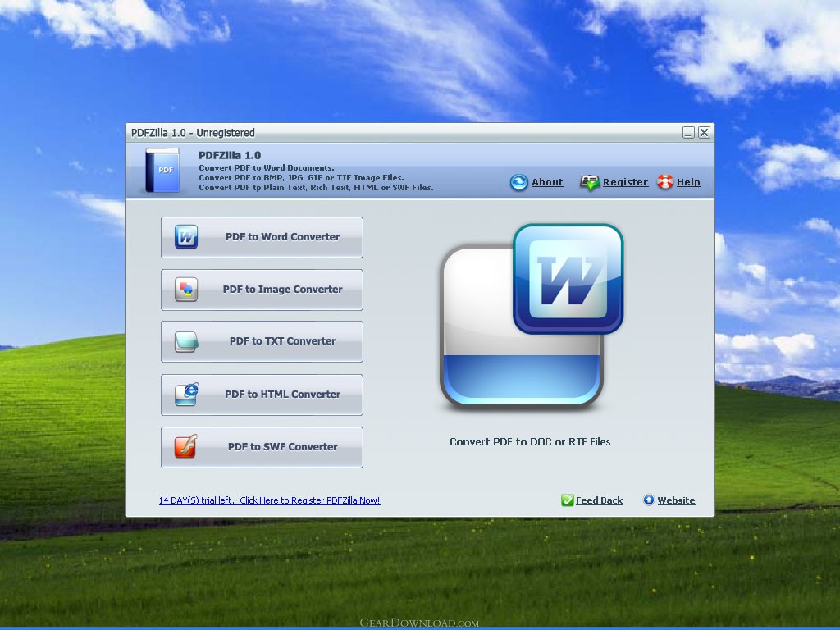Click the Internet Explorer icon on the HTML button
The height and width of the screenshot is (630, 840).
[186, 395]
